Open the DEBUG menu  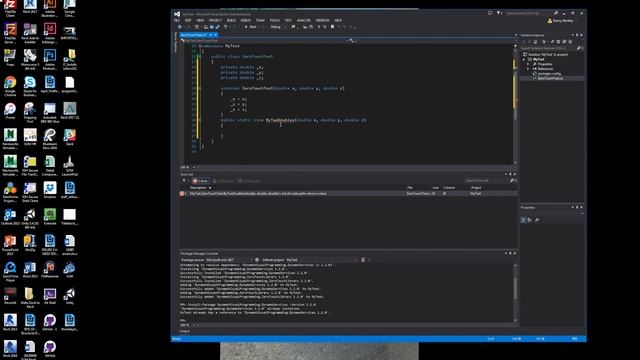point(246,20)
